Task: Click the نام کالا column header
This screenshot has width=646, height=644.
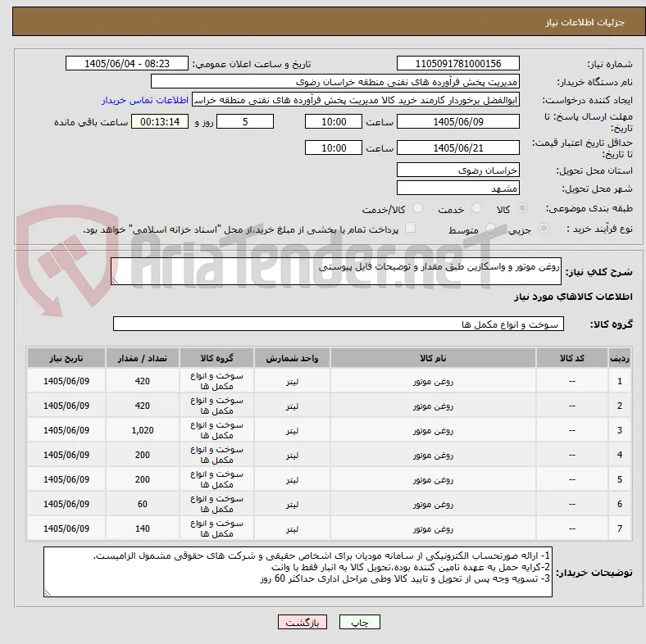Action: 433,358
